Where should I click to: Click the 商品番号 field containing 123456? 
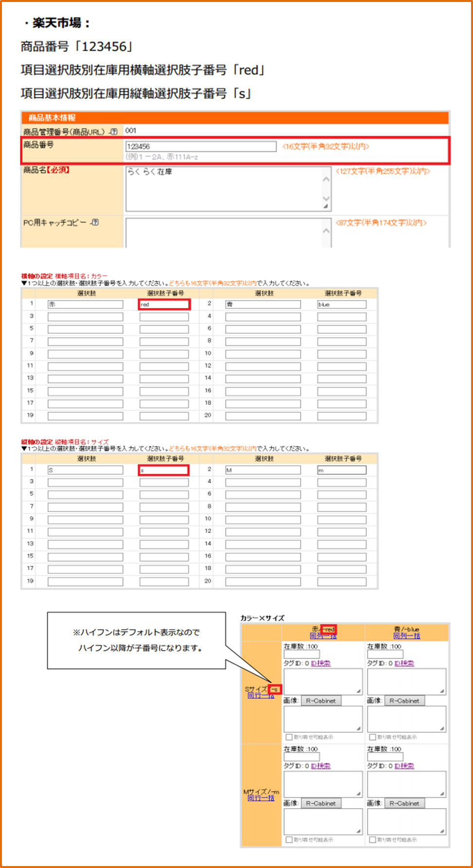pos(201,146)
